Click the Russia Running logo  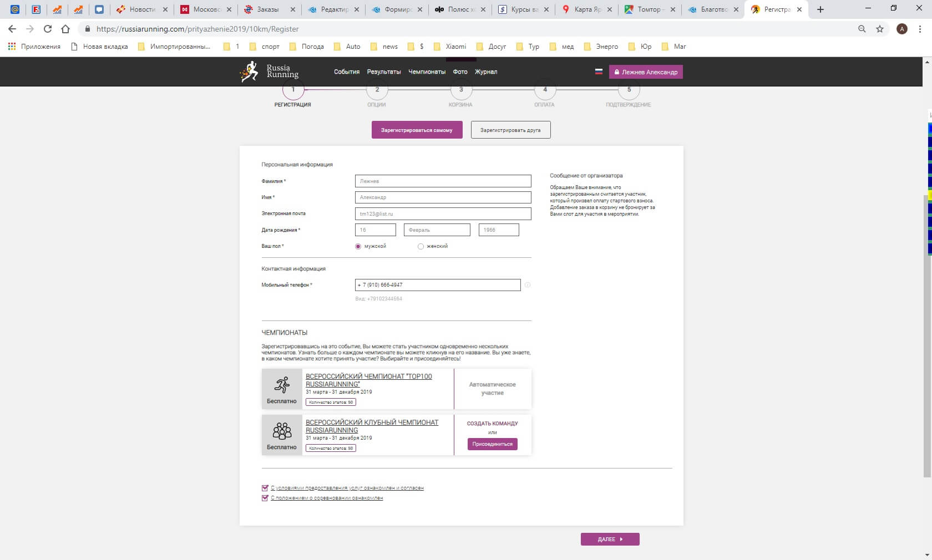pyautogui.click(x=269, y=72)
